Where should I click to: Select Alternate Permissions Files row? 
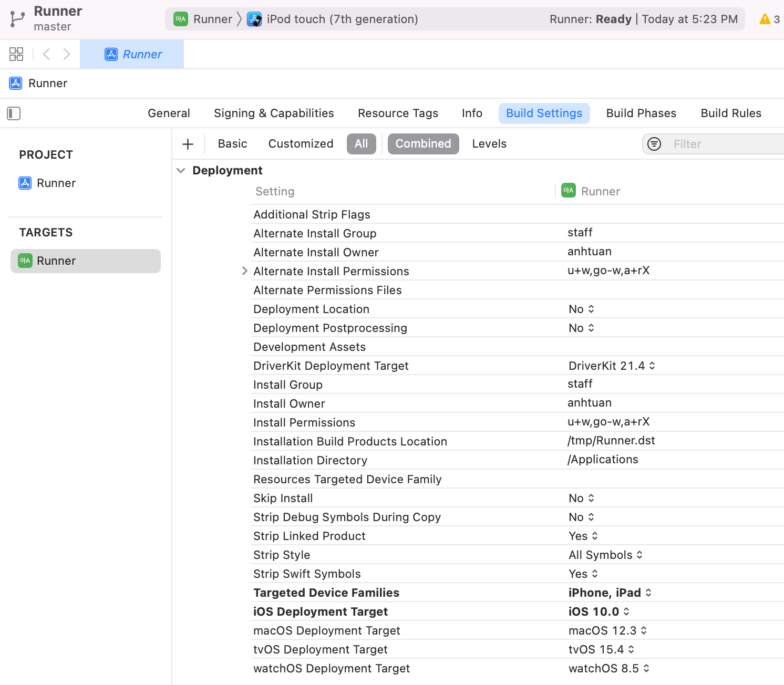(518, 290)
